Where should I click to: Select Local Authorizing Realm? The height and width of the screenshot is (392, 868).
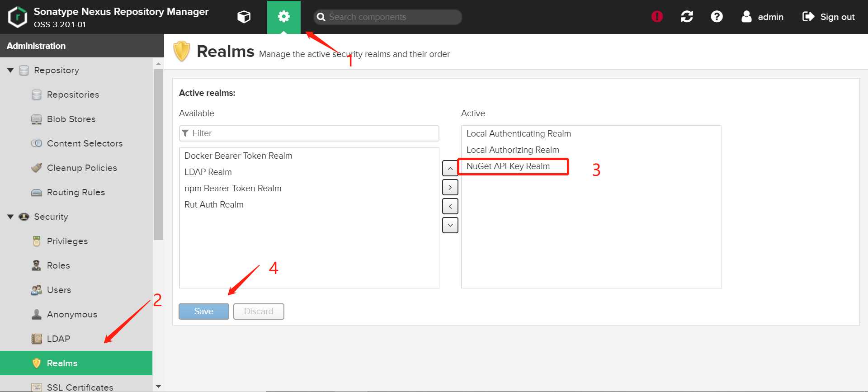[x=591, y=150]
